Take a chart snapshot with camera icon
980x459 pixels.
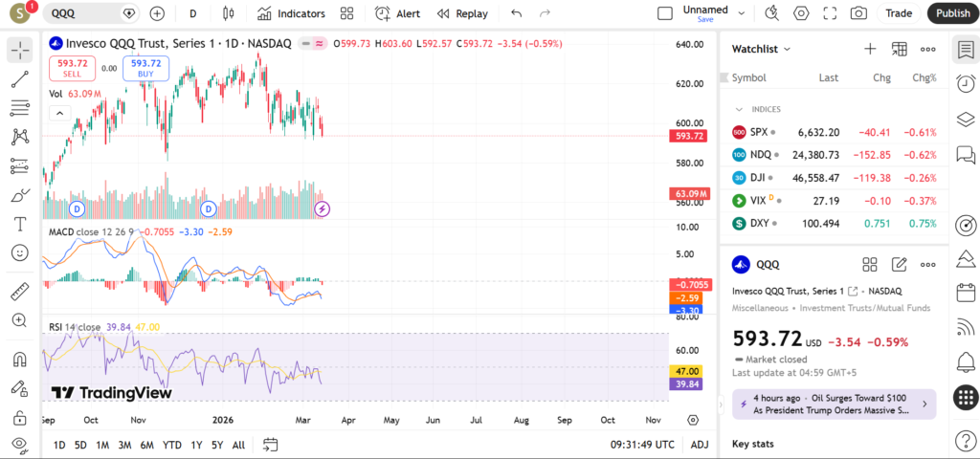[858, 13]
